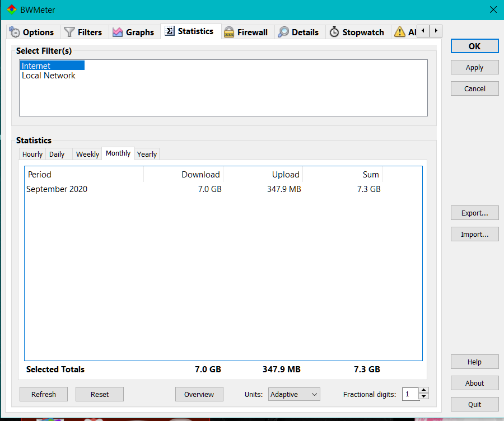Open the Filters tab
The width and height of the screenshot is (504, 421).
85,32
